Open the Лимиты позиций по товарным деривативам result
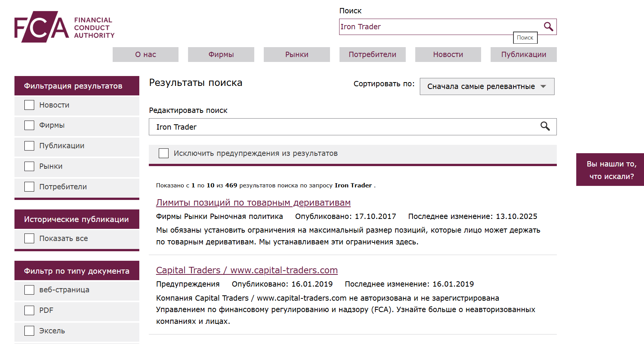644x344 pixels. pyautogui.click(x=253, y=203)
